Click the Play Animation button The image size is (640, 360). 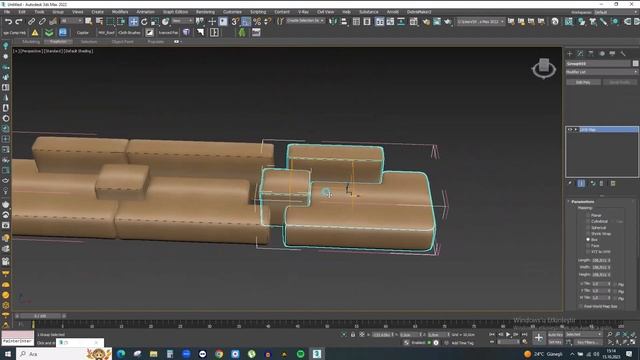[508, 335]
